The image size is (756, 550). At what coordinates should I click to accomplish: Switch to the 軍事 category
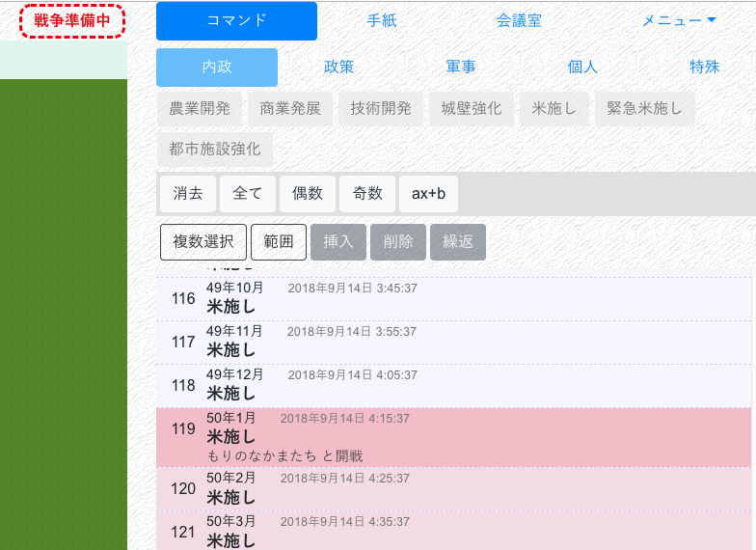460,68
